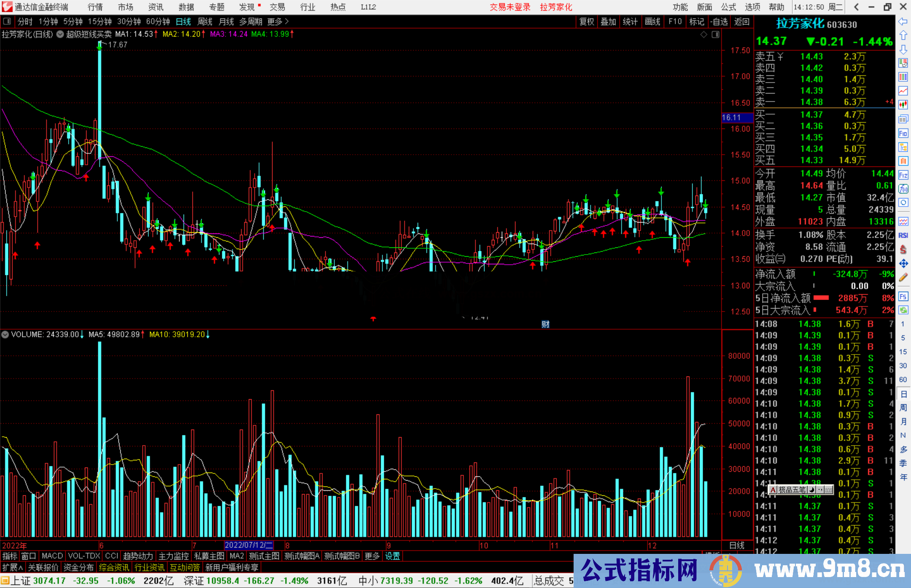Click the F10 sidebar icon
The image size is (911, 588).
click(903, 134)
